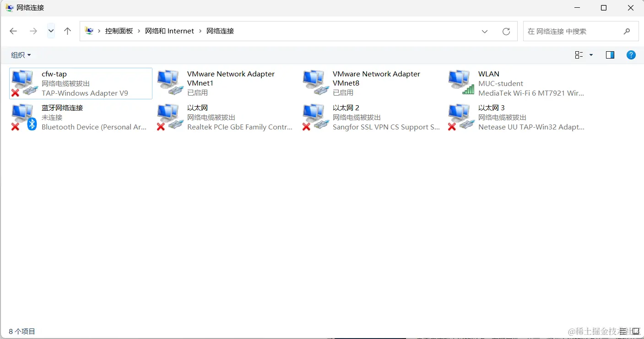Click the WLAN name label
The image size is (644, 339).
tap(489, 74)
